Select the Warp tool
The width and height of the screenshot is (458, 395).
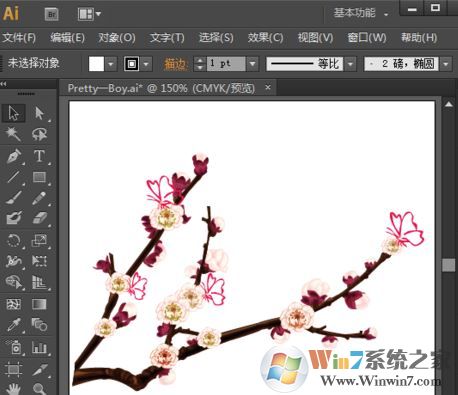pos(13,261)
